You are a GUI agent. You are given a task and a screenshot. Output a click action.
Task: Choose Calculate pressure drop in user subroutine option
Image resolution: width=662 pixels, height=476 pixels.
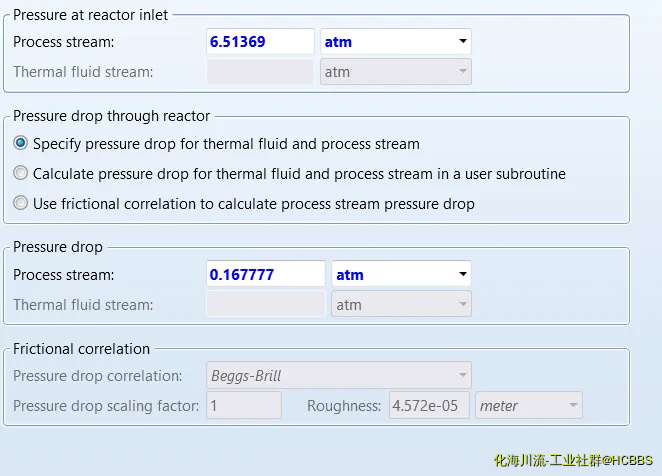(x=20, y=173)
